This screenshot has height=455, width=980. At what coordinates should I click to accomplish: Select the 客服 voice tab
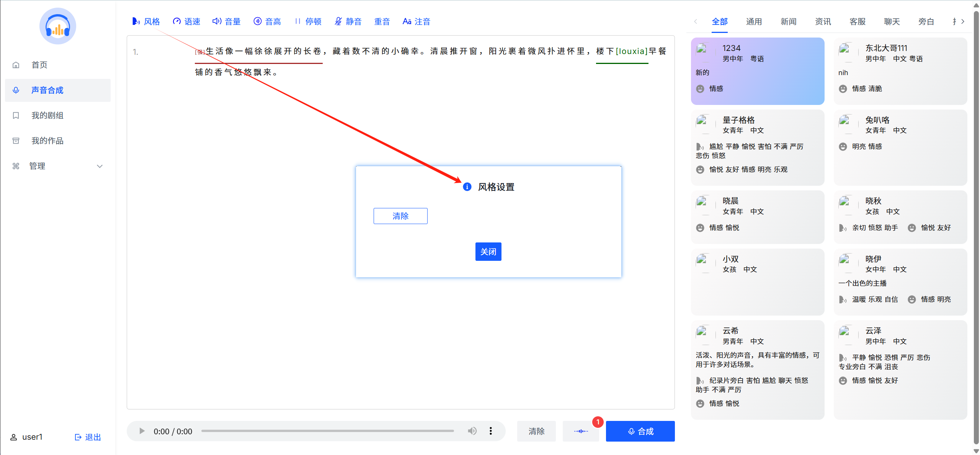857,21
